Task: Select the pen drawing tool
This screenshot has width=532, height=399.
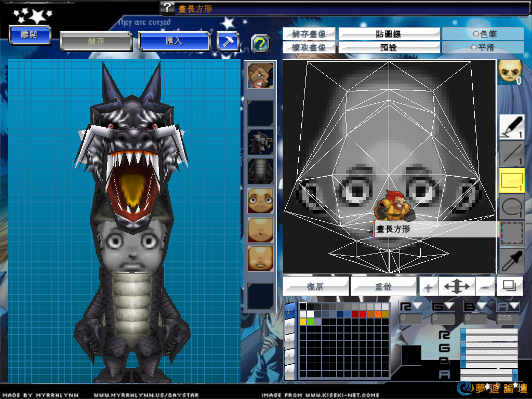Action: pyautogui.click(x=512, y=127)
